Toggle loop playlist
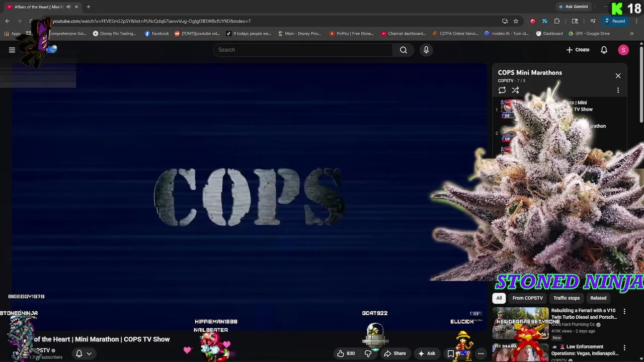The image size is (644, 362). click(x=502, y=90)
